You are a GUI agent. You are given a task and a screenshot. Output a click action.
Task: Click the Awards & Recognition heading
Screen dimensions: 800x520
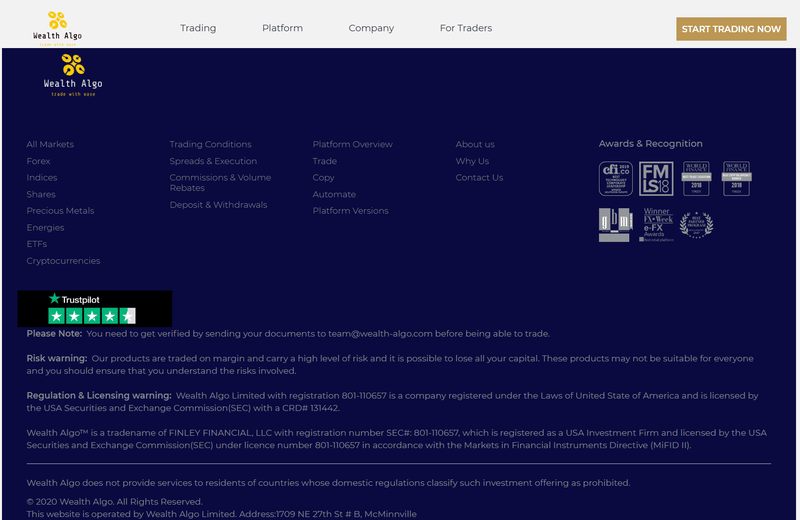651,144
